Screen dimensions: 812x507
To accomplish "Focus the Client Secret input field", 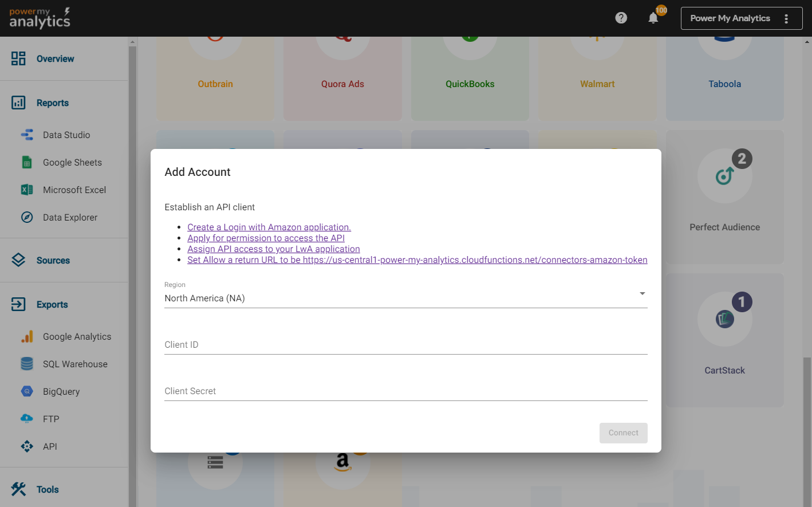I will [405, 391].
